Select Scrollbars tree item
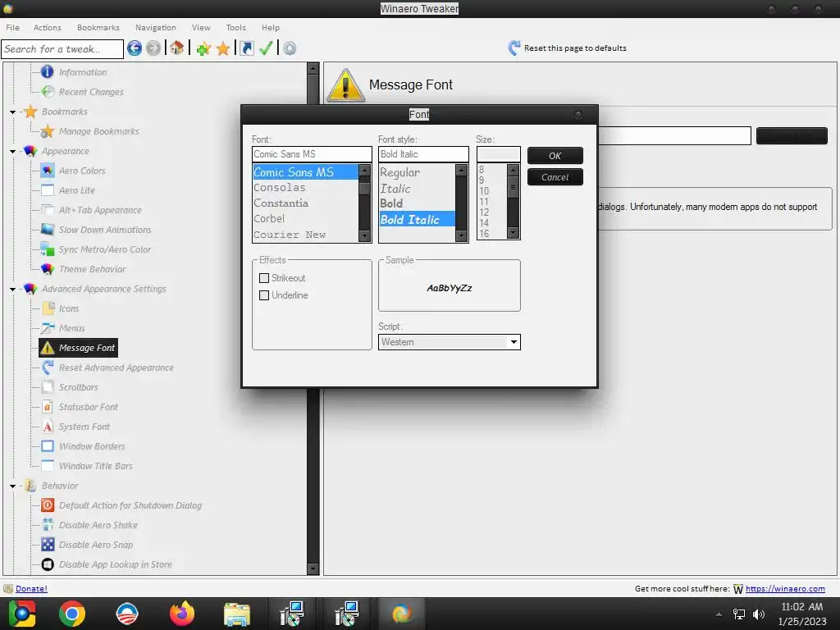 [78, 387]
